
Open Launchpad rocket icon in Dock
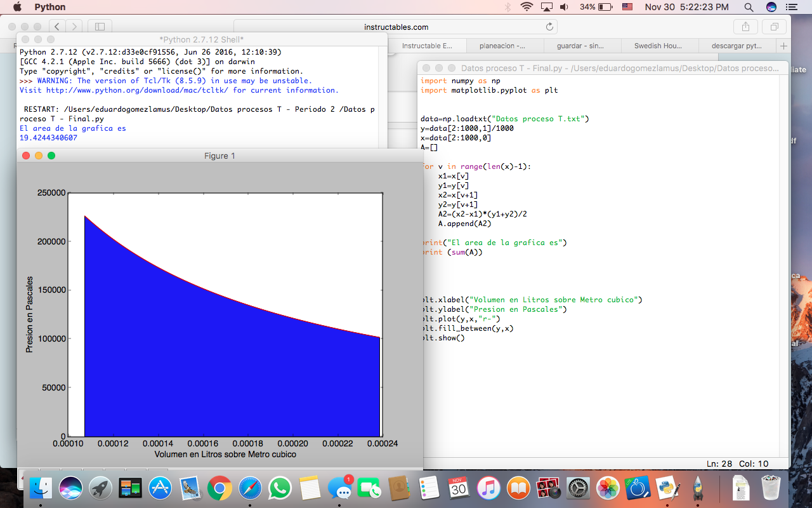pyautogui.click(x=100, y=488)
